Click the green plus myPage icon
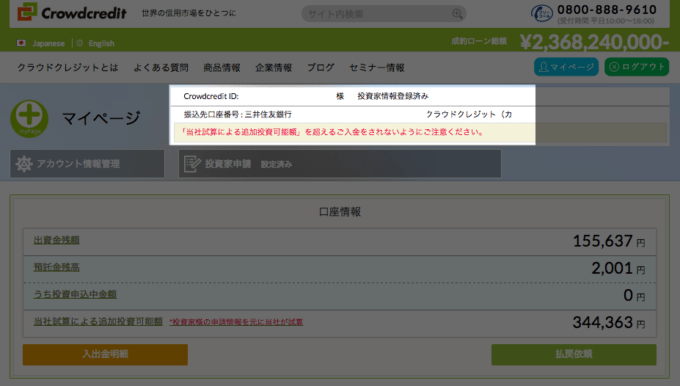Image resolution: width=680 pixels, height=386 pixels. pos(29,118)
